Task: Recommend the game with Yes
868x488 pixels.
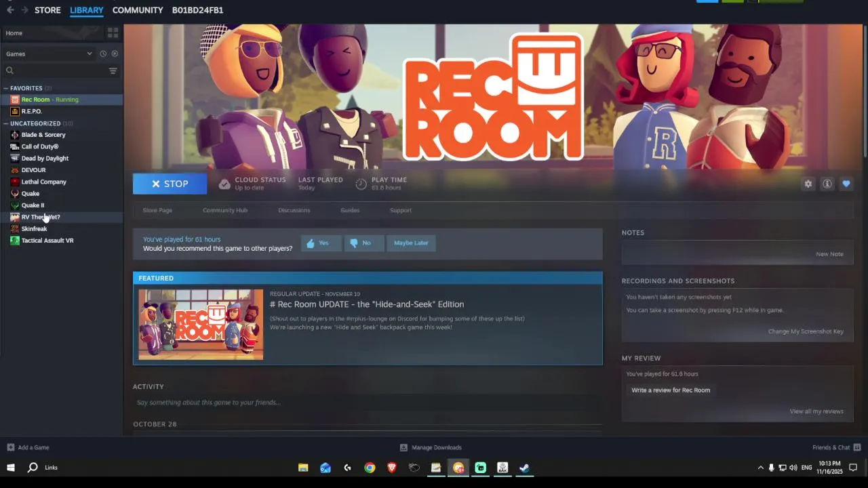Action: coord(321,243)
